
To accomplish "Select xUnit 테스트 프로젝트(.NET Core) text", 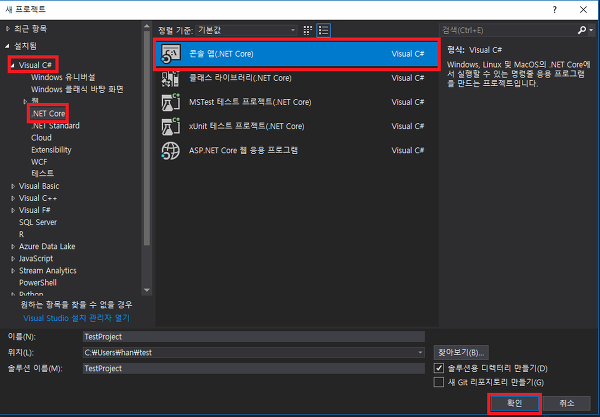I will click(x=247, y=126).
